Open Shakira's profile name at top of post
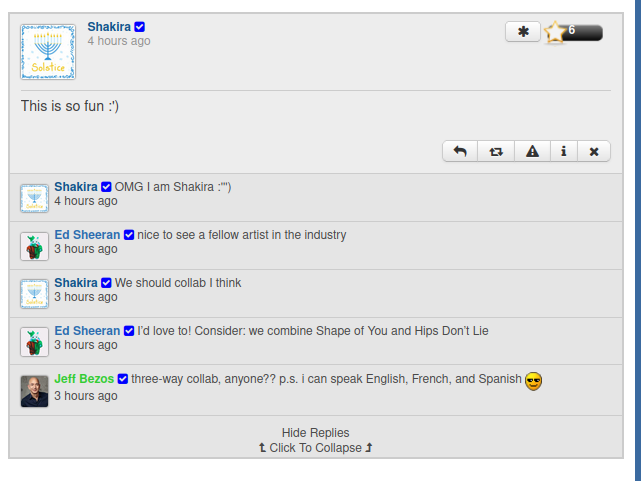The image size is (641, 481). pyautogui.click(x=109, y=27)
